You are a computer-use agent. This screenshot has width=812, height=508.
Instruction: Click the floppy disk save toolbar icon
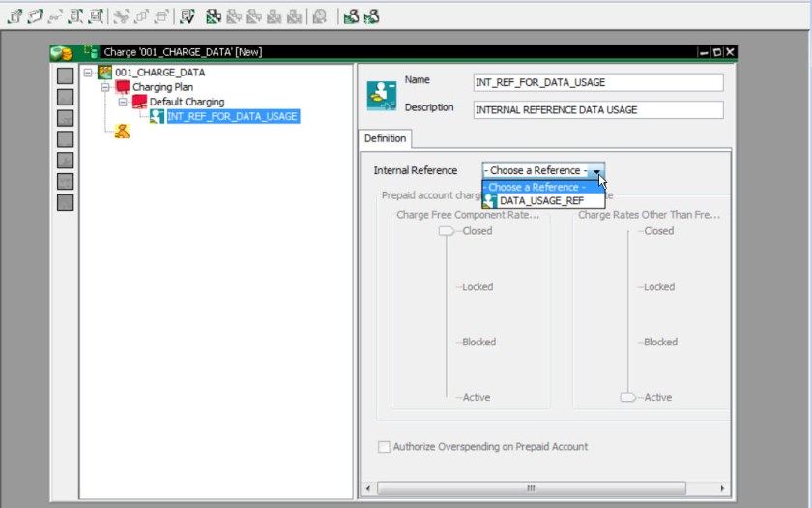96,16
